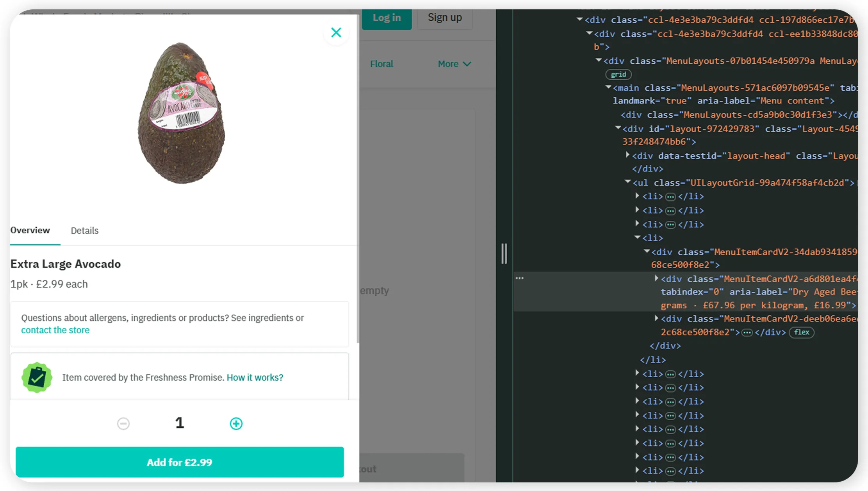The height and width of the screenshot is (491, 868).
Task: Click the green Freshness Promise badge icon
Action: pos(37,377)
